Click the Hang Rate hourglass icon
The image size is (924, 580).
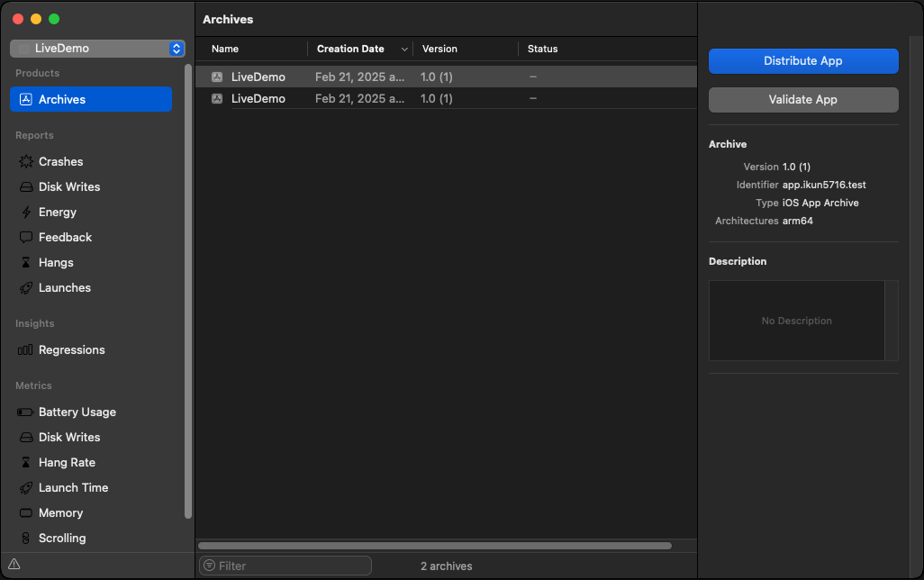click(26, 463)
